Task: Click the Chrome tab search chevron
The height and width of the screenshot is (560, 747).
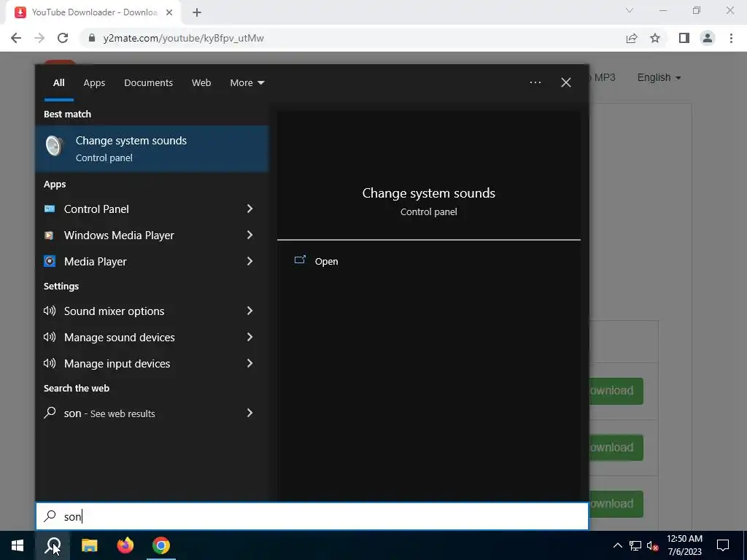Action: pos(630,10)
